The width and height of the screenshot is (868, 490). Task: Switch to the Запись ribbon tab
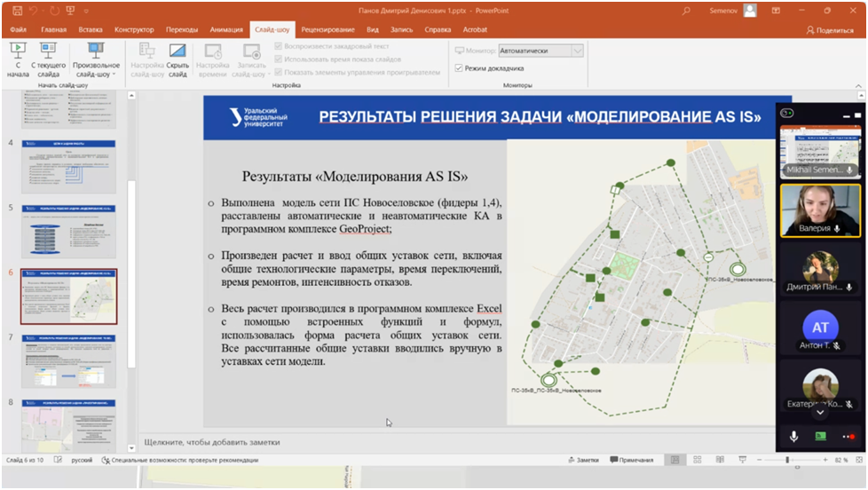pos(401,29)
